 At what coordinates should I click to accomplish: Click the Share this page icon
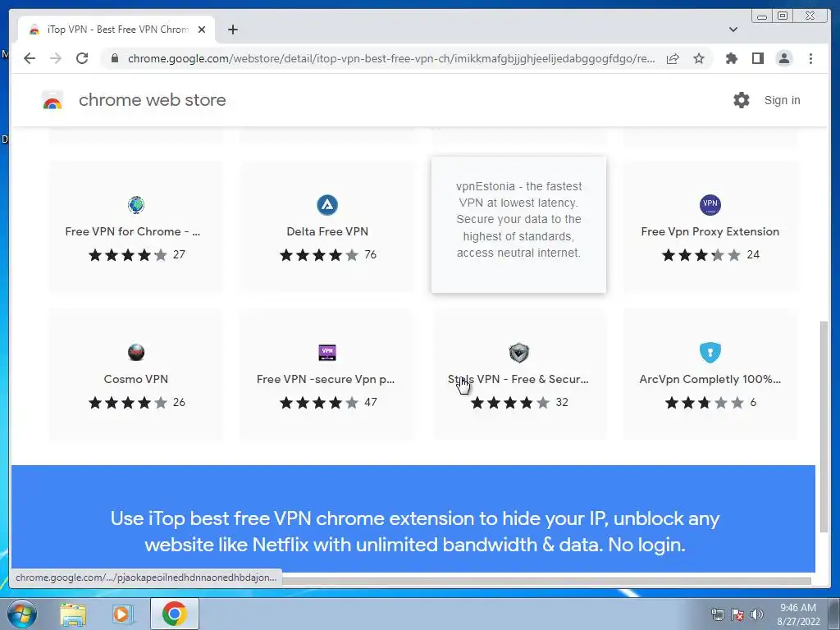(673, 58)
